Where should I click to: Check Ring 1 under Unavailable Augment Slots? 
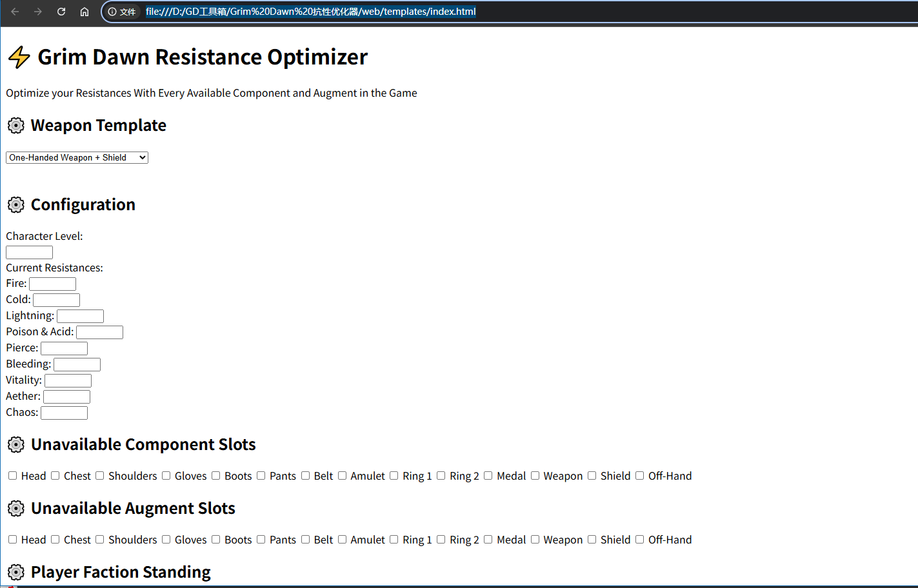pyautogui.click(x=394, y=540)
